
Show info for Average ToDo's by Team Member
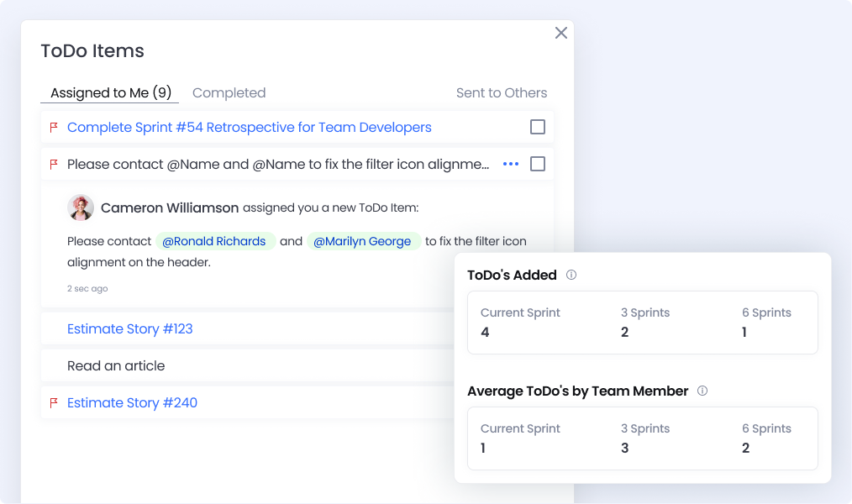point(702,391)
